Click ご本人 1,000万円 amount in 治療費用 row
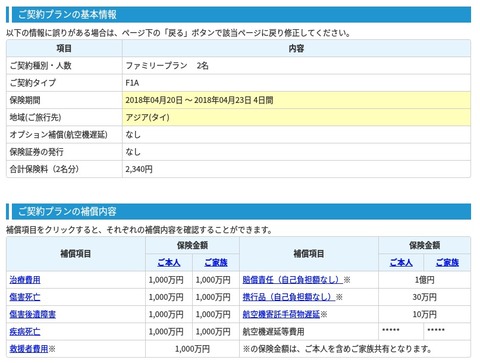Screen dimensions: 480x363 166,280
